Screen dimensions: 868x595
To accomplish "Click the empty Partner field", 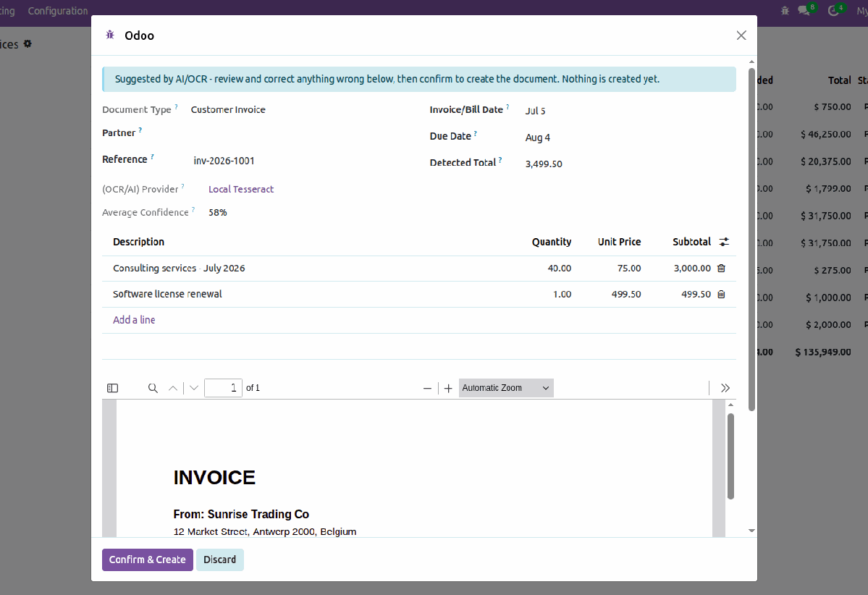I will click(303, 133).
